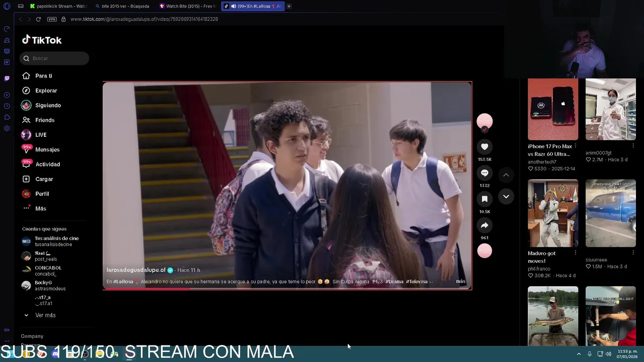
Task: Open Company footer section
Action: pyautogui.click(x=32, y=336)
